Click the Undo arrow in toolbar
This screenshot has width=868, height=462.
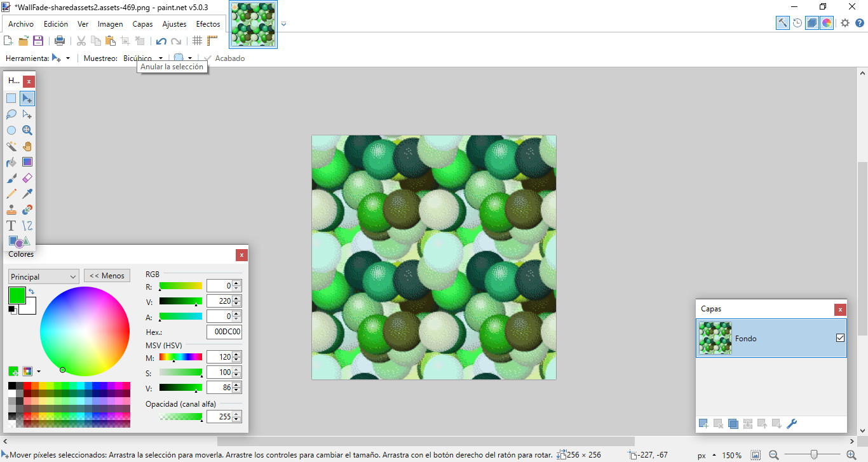[x=161, y=41]
